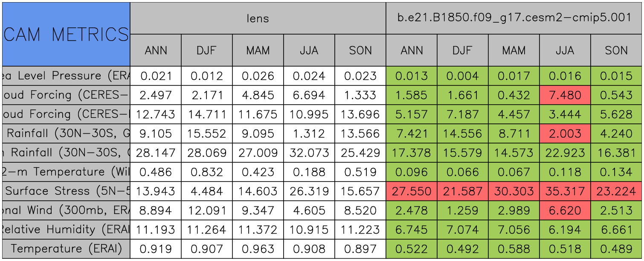Click the red cell showing 7.480
Viewport: 644px width, 261px height.
coord(565,95)
